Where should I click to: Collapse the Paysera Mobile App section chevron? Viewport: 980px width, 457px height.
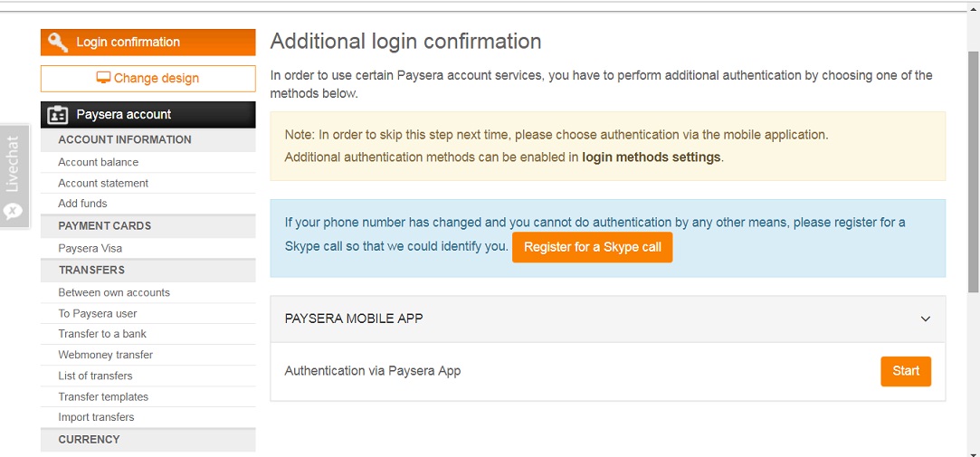(926, 319)
